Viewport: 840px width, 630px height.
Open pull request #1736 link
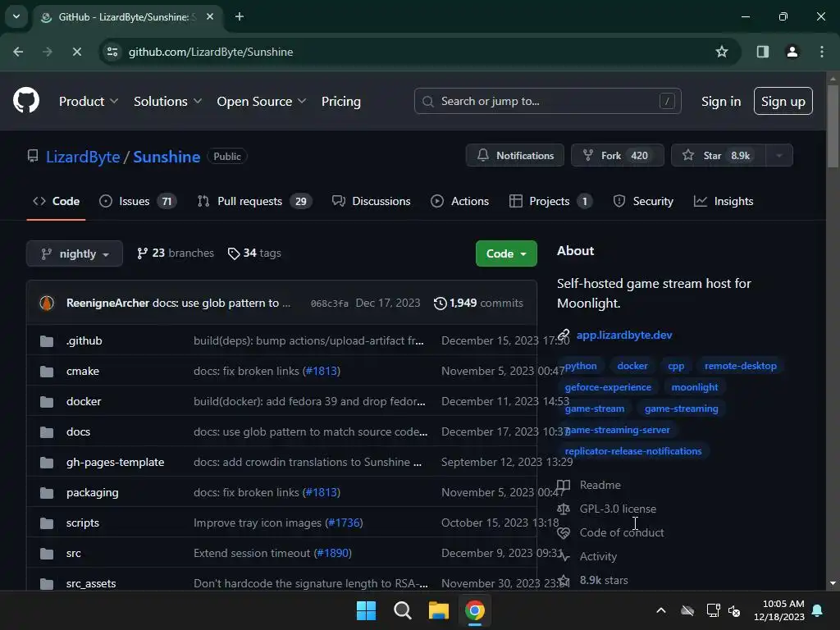pyautogui.click(x=344, y=523)
